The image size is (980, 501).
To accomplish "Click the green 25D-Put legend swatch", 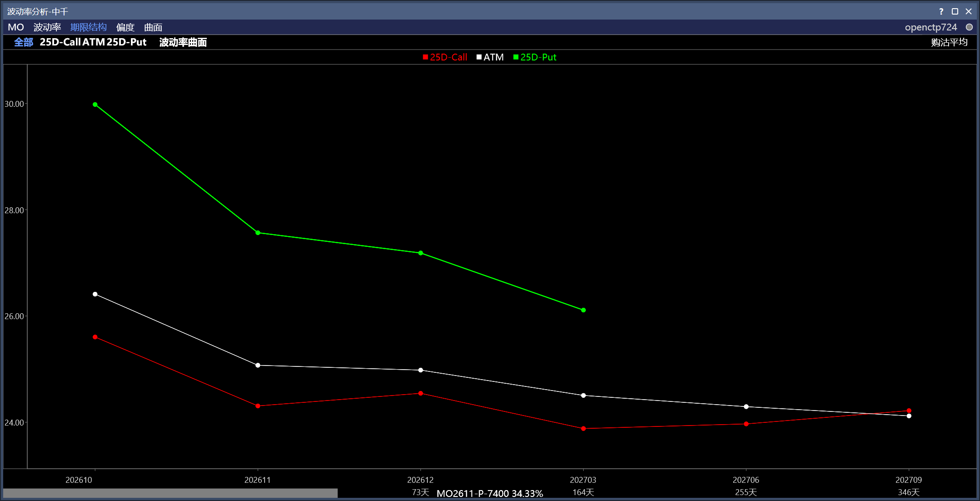I will [516, 57].
